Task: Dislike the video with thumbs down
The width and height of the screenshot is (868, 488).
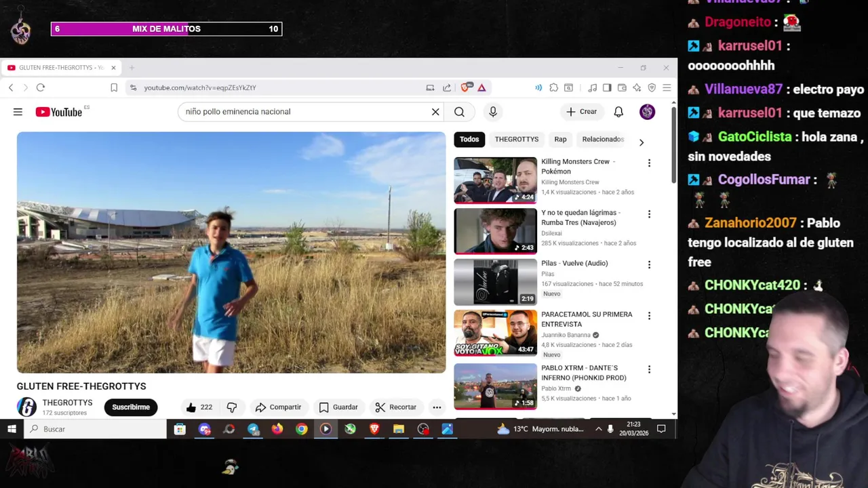Action: (x=232, y=407)
